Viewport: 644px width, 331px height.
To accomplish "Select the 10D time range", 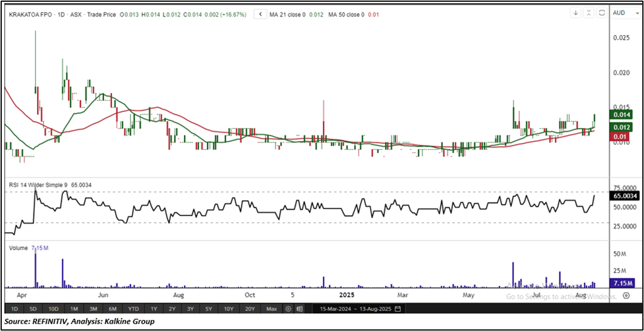I will point(53,309).
